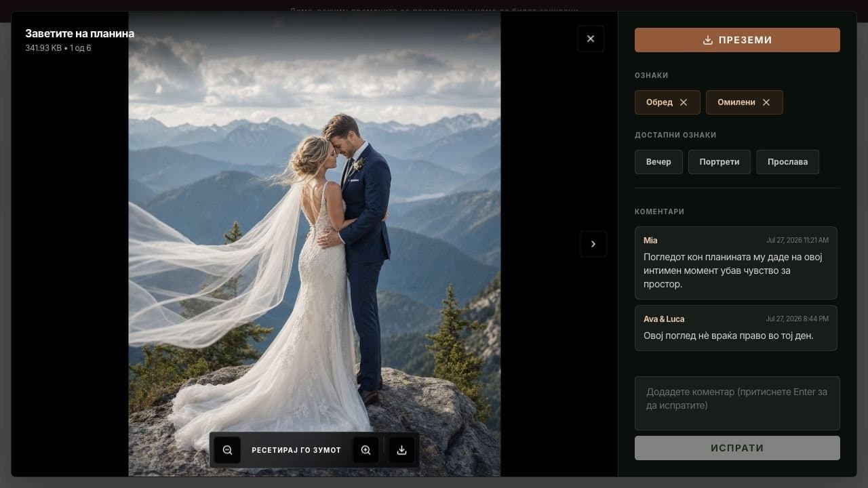The width and height of the screenshot is (868, 488).
Task: Go to the next photo arrow
Action: click(593, 244)
